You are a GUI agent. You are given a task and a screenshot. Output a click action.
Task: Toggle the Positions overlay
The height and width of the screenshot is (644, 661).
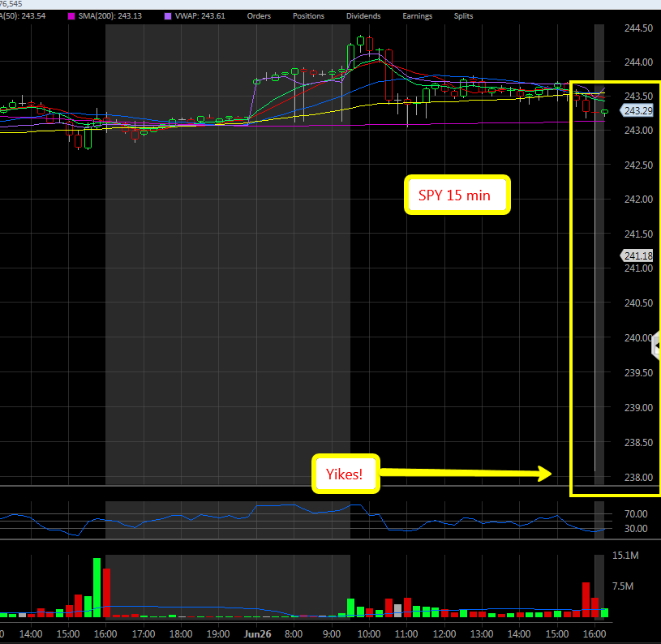click(x=307, y=16)
